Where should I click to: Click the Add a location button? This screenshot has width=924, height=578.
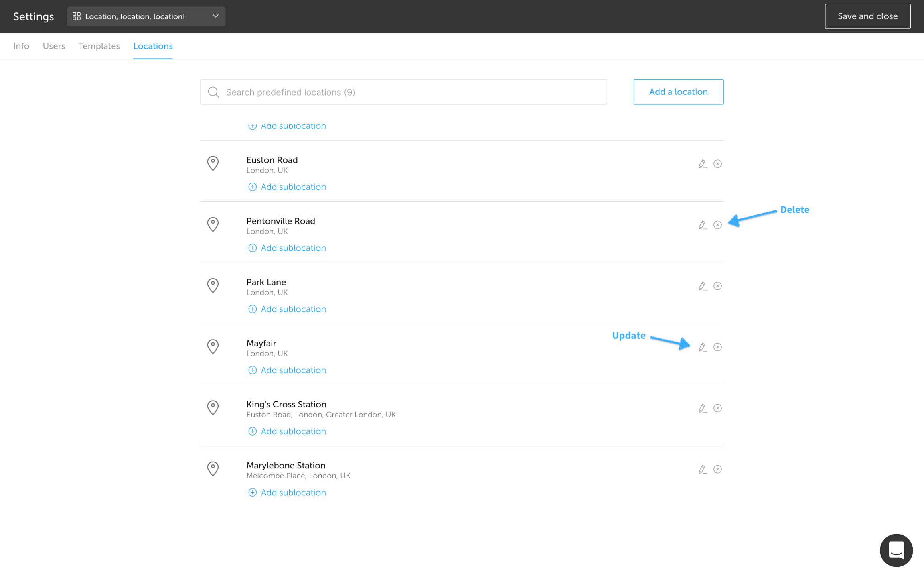point(678,92)
